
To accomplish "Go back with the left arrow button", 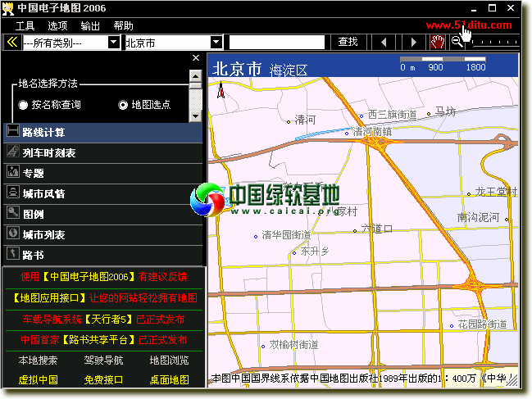I will click(384, 43).
